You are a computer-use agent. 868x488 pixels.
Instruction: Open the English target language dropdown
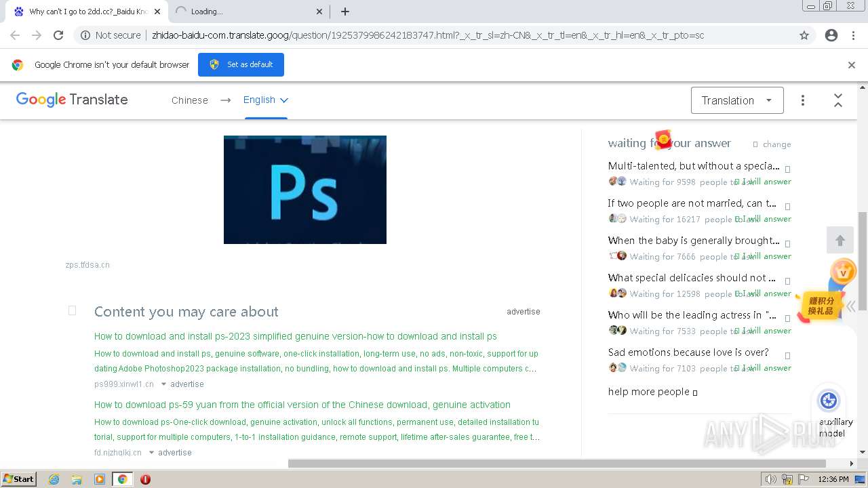coord(266,100)
